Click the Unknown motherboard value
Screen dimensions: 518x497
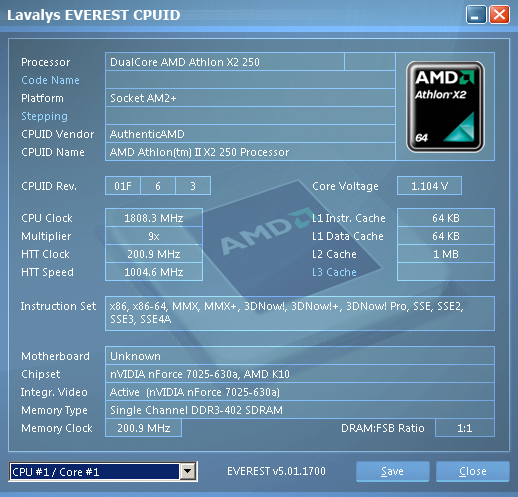[x=300, y=356]
